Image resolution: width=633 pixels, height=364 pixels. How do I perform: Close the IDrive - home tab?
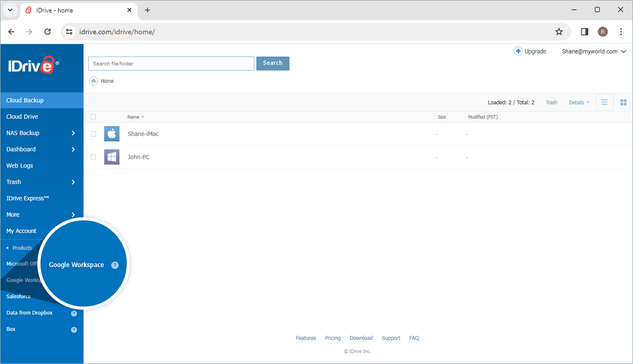(130, 10)
